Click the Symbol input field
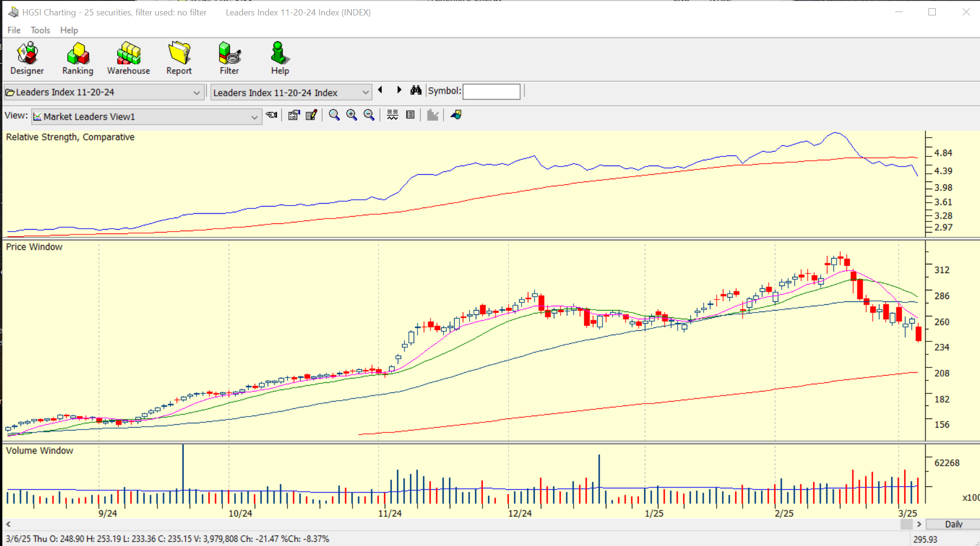980x546 pixels. tap(491, 91)
